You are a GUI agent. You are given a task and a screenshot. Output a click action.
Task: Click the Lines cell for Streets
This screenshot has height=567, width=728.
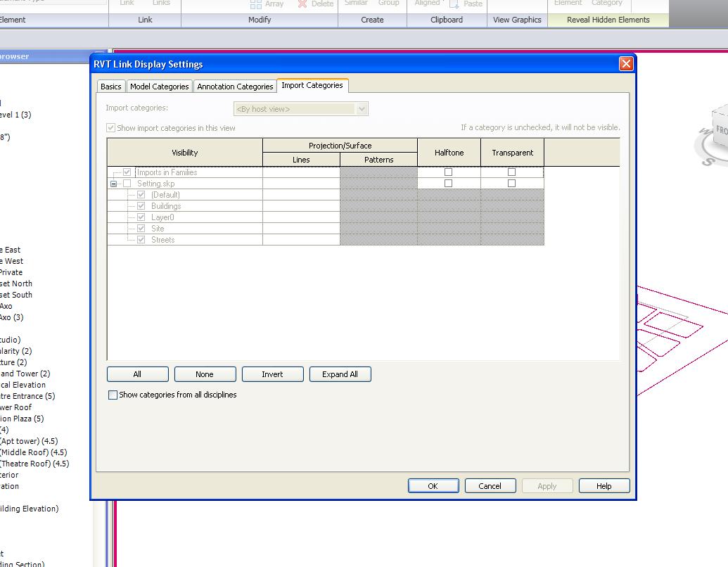point(301,240)
